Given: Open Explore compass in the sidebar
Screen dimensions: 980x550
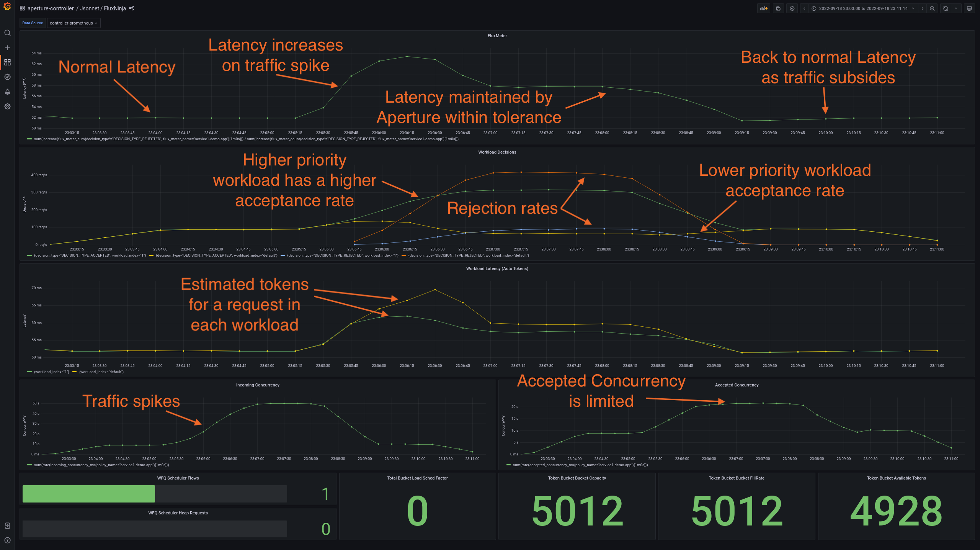Looking at the screenshot, I should pyautogui.click(x=7, y=77).
